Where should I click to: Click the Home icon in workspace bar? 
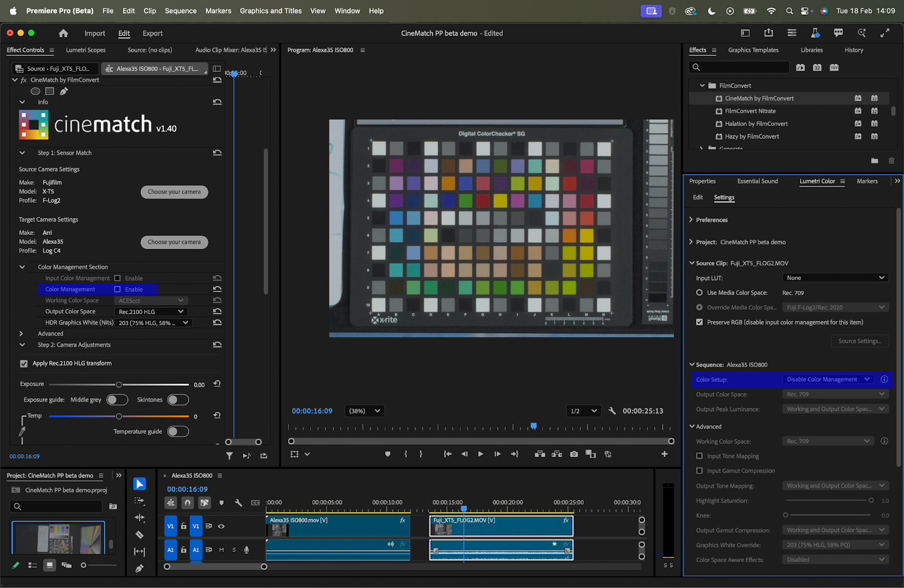coord(63,33)
